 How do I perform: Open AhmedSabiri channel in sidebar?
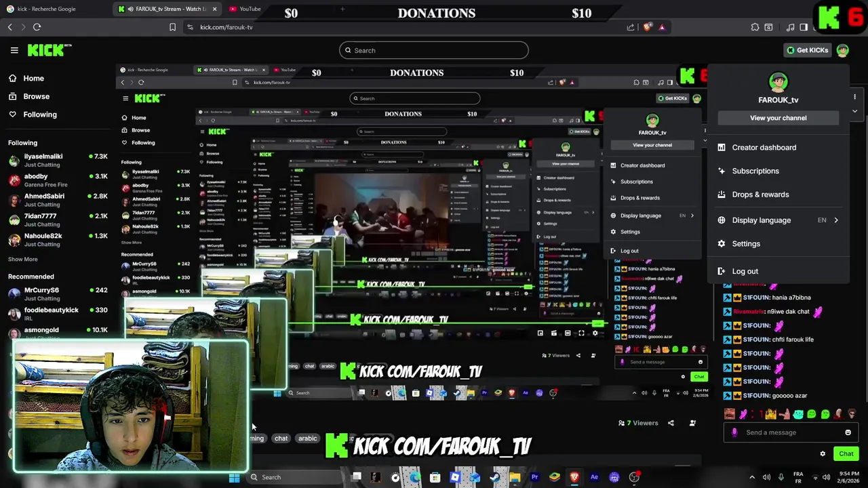tap(58, 200)
